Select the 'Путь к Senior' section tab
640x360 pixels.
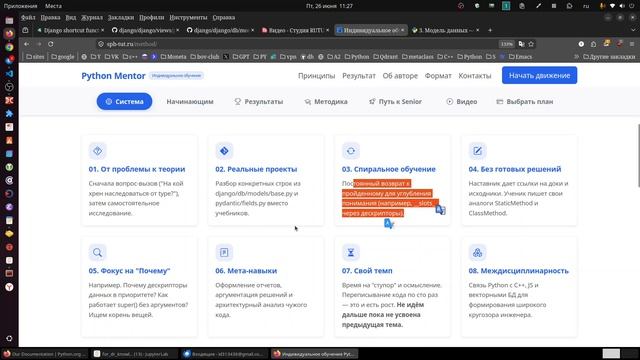pyautogui.click(x=395, y=101)
